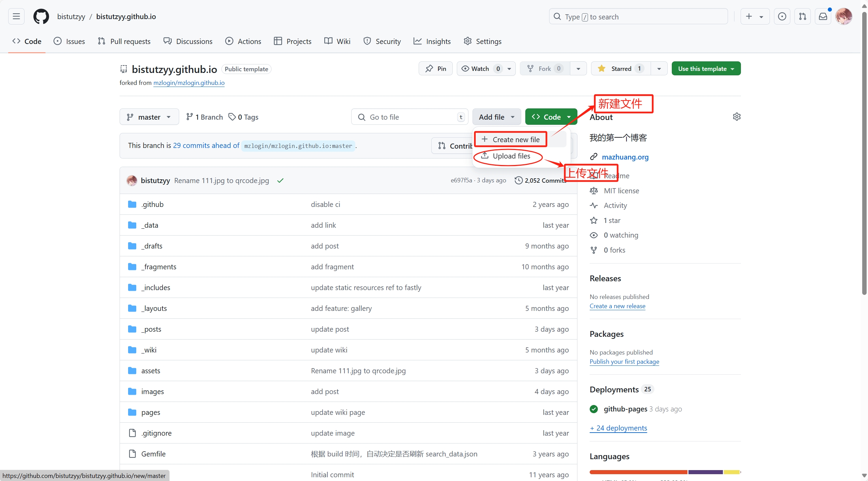
Task: Click the _drafts folder icon
Action: tap(132, 246)
